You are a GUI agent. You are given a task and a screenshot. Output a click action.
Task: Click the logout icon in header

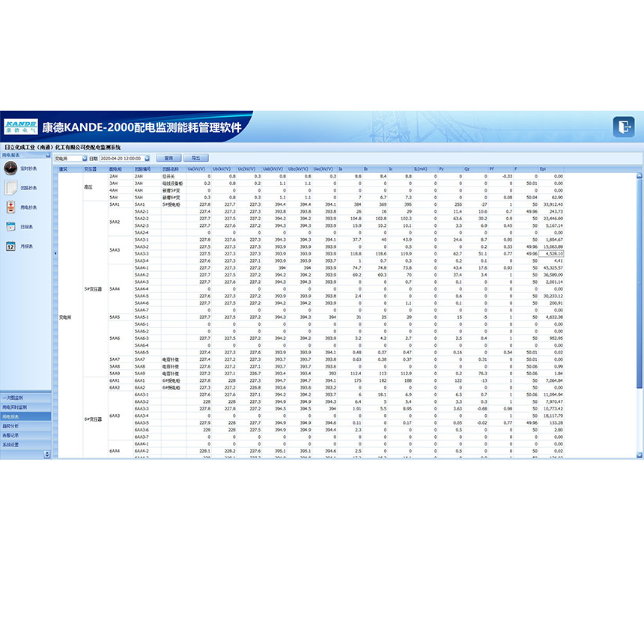pyautogui.click(x=624, y=127)
